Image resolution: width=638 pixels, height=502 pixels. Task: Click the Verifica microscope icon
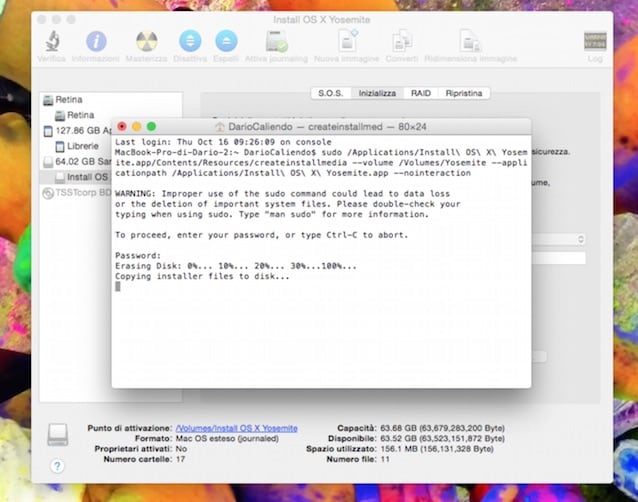(52, 41)
